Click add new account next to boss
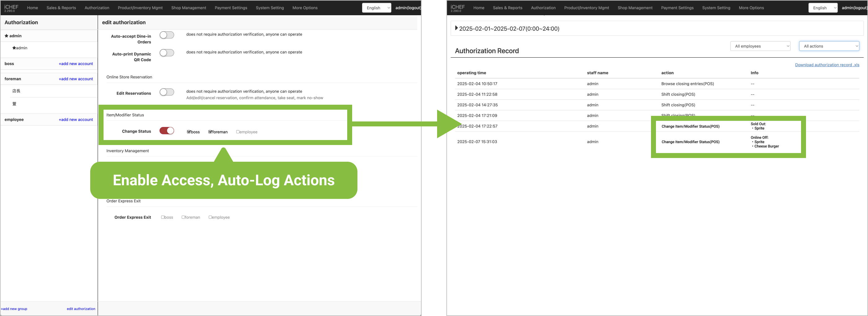This screenshot has height=316, width=868. click(x=76, y=64)
